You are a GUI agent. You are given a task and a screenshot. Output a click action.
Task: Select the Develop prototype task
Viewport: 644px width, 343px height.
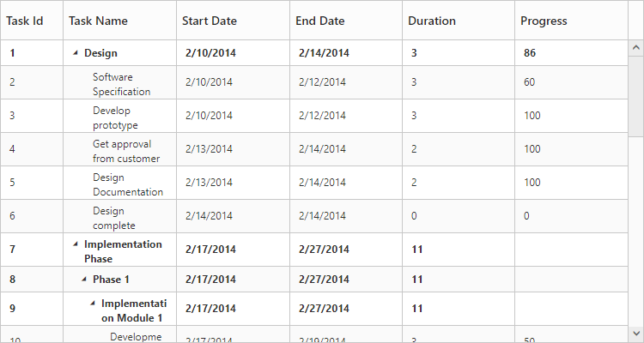pos(115,117)
